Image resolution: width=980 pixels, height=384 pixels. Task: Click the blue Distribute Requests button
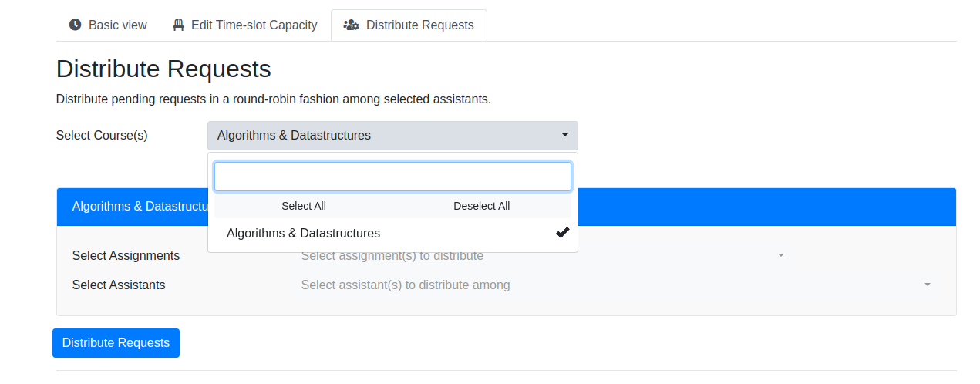click(116, 343)
